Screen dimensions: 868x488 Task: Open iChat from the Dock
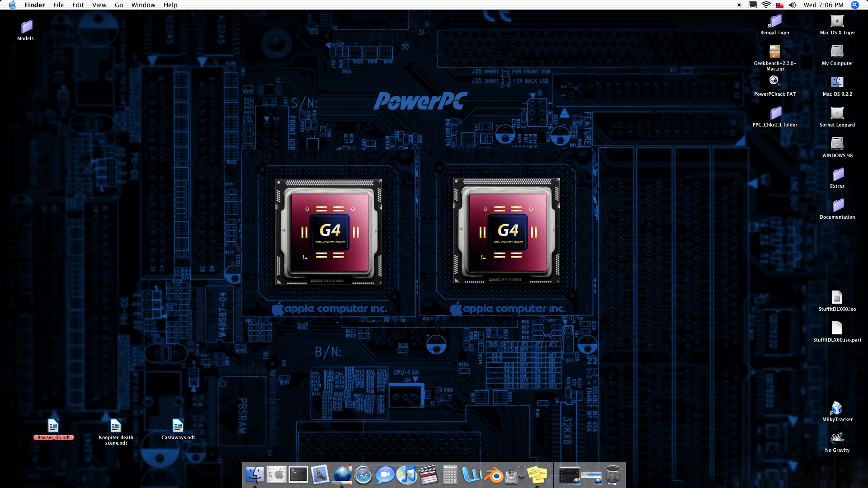click(x=385, y=475)
